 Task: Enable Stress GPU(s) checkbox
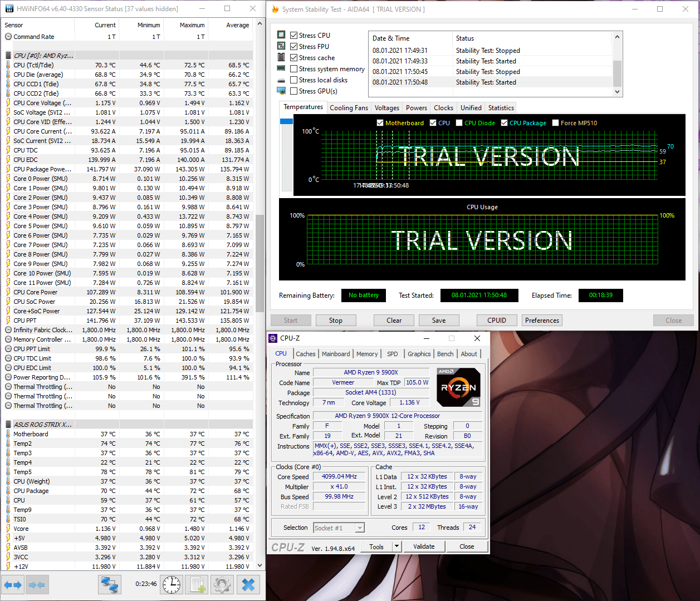click(293, 91)
